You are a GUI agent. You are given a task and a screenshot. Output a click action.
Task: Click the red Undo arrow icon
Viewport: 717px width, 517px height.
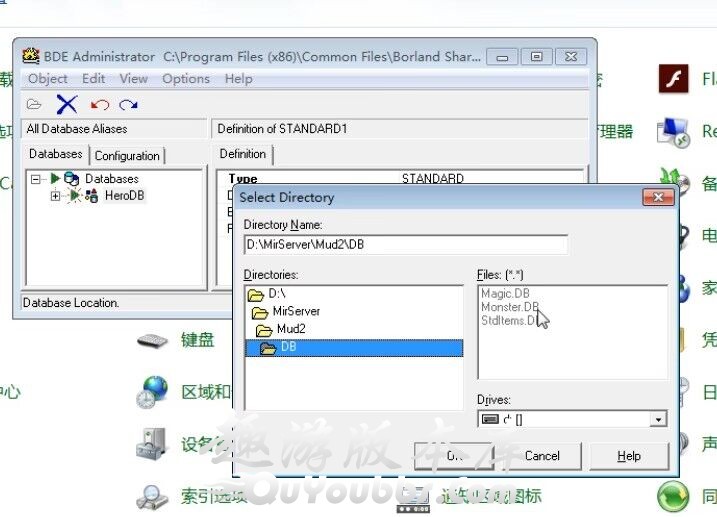[x=99, y=104]
